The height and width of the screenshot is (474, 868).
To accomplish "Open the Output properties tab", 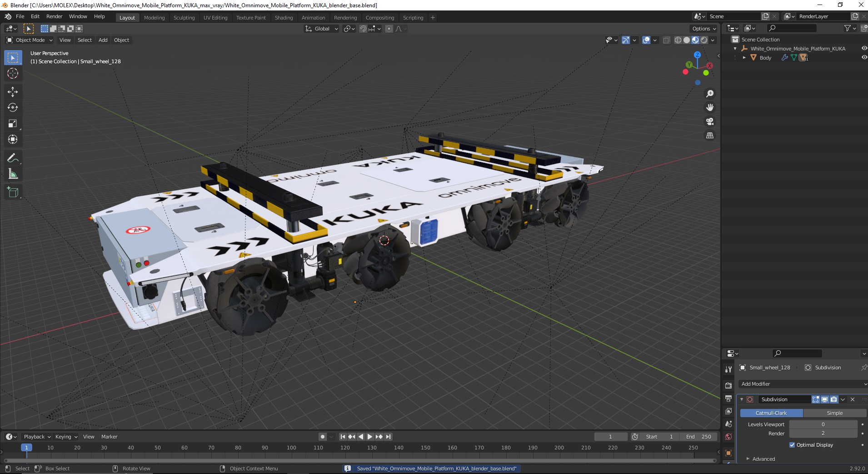I will (728, 398).
